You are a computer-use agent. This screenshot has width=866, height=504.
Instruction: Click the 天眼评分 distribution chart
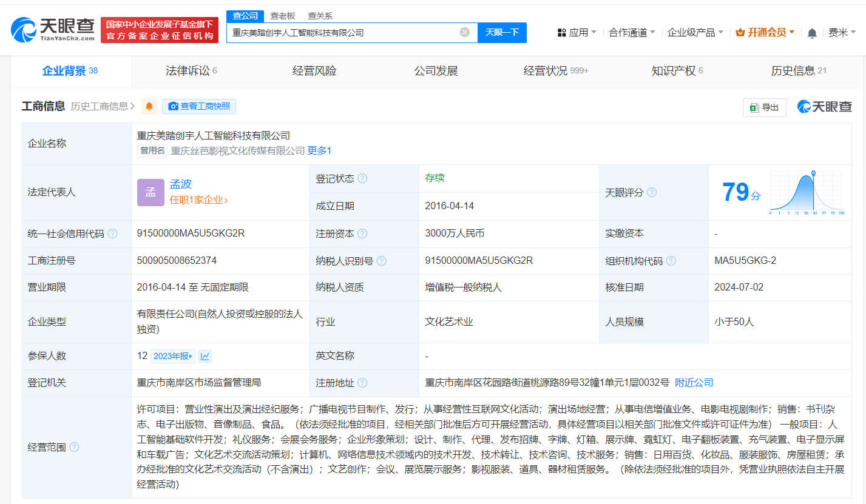[x=807, y=193]
